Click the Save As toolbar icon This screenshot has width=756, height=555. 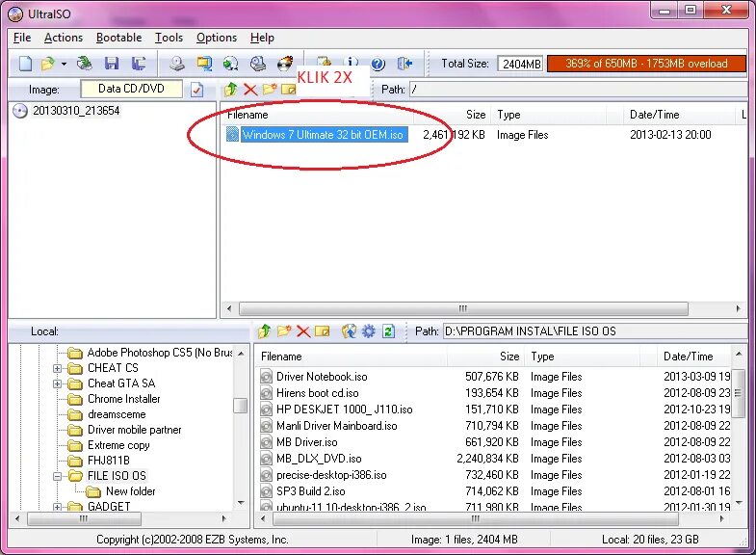pos(139,64)
